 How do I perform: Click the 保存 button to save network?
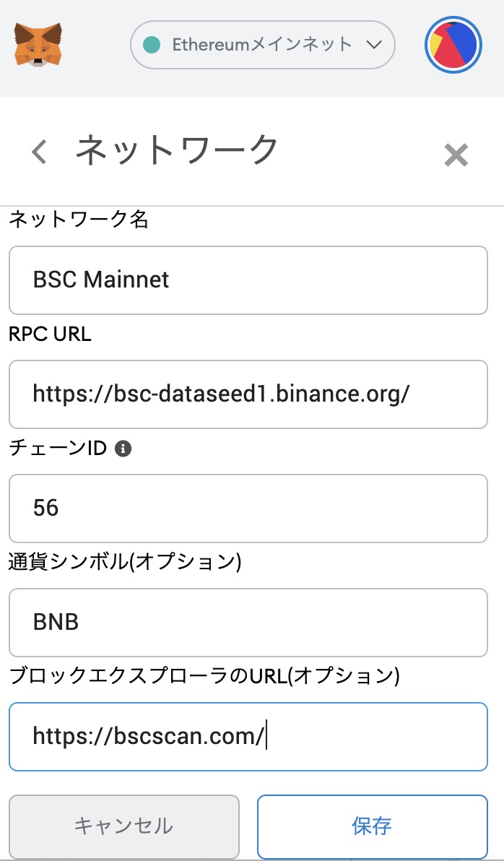pos(373,826)
